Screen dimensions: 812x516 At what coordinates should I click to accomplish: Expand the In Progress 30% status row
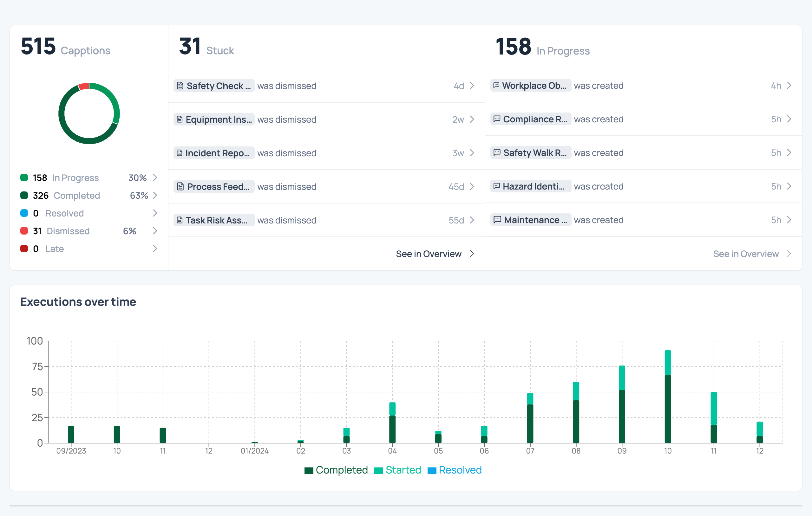[155, 177]
